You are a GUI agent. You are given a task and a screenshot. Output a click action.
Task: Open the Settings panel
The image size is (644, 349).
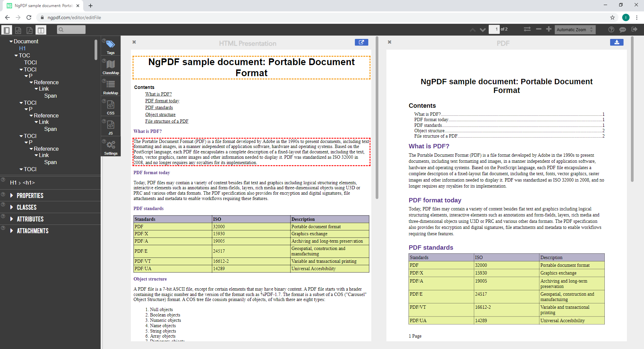(110, 146)
